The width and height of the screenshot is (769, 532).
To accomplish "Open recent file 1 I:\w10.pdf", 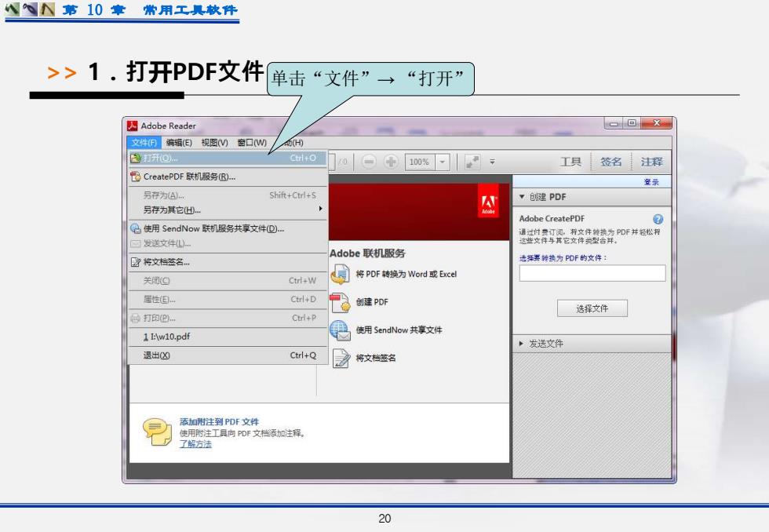I will click(x=228, y=337).
